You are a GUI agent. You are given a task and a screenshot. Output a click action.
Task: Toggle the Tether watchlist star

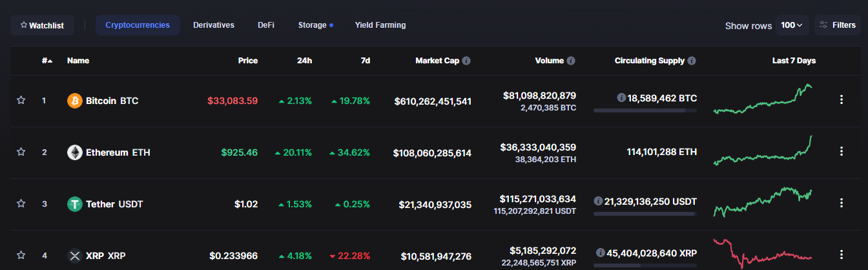21,203
